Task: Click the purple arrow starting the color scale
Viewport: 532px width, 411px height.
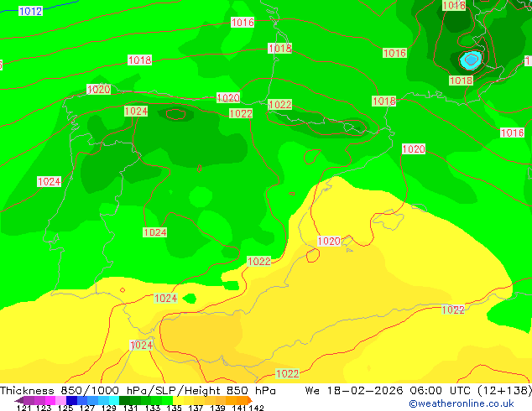Action: 18,400
